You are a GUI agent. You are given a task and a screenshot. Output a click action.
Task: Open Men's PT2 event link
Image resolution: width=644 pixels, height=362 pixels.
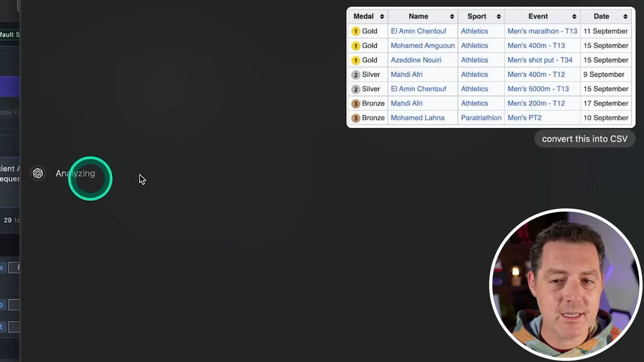[524, 118]
